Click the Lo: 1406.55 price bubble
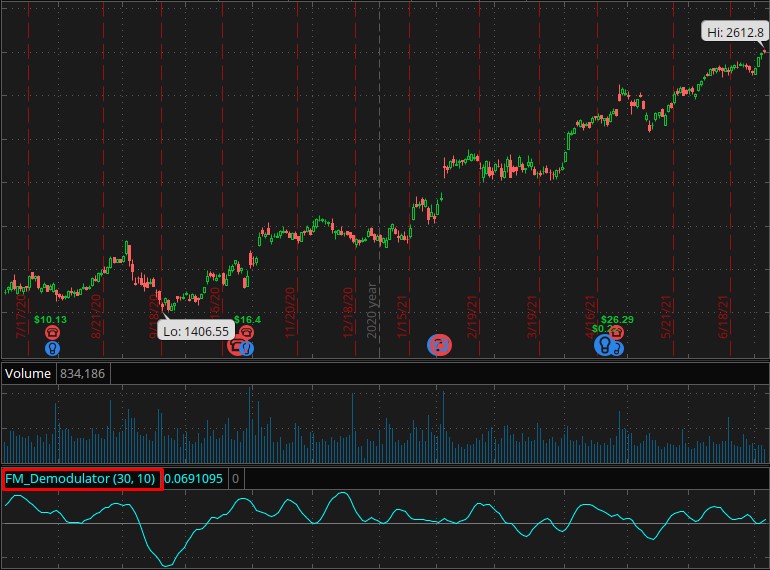Screen dimensions: 770x570 pos(197,331)
